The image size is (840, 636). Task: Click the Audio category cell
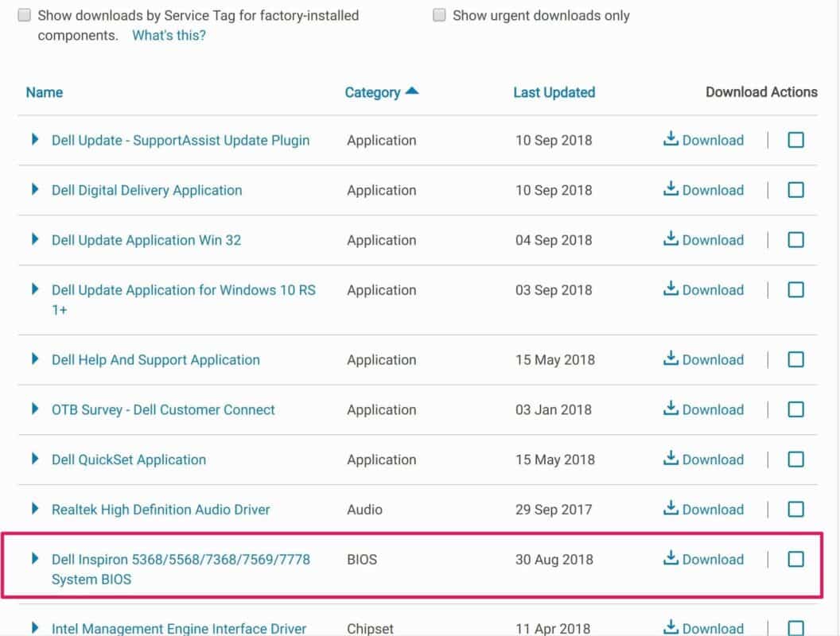pyautogui.click(x=365, y=509)
